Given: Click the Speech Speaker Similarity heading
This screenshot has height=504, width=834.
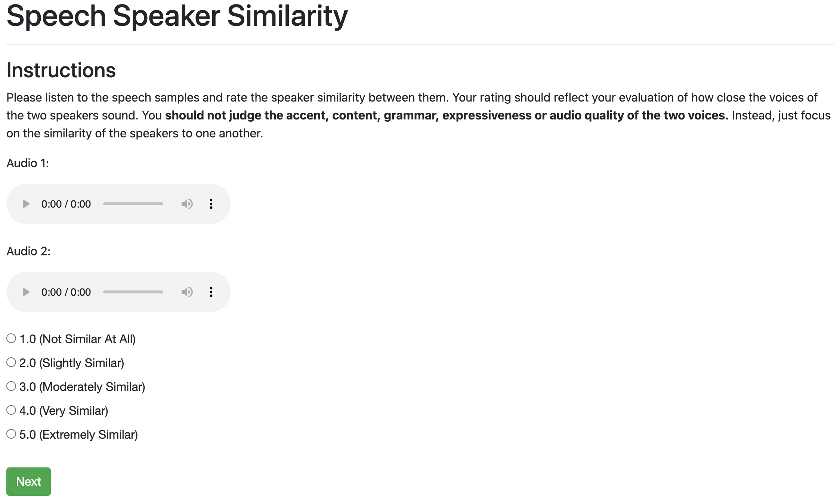Looking at the screenshot, I should pyautogui.click(x=177, y=16).
